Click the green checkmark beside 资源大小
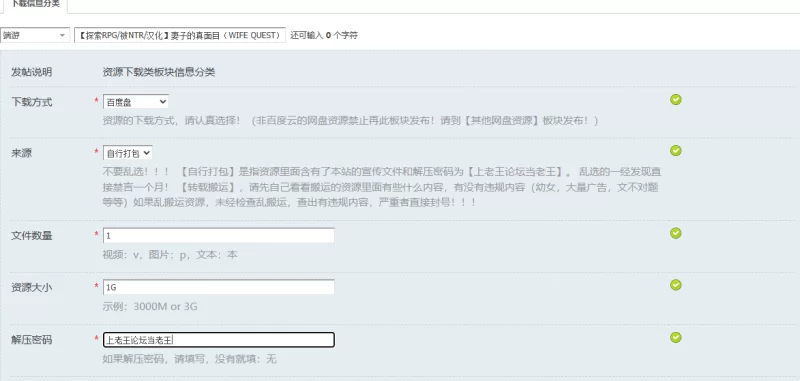800x381 pixels. pyautogui.click(x=676, y=285)
